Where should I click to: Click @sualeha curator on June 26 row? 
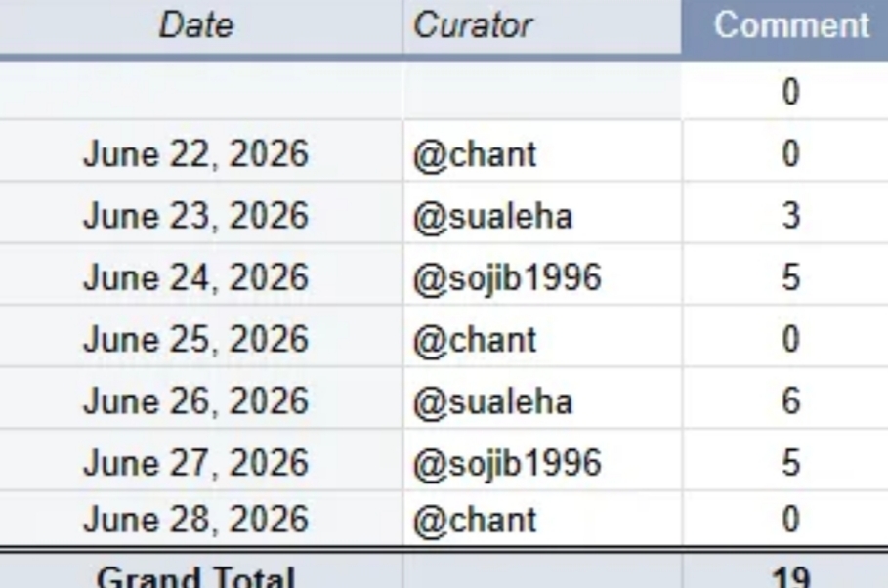tap(492, 401)
